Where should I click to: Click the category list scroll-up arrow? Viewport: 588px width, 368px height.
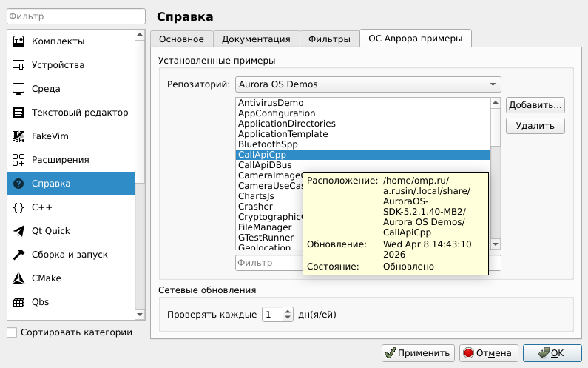tap(140, 35)
